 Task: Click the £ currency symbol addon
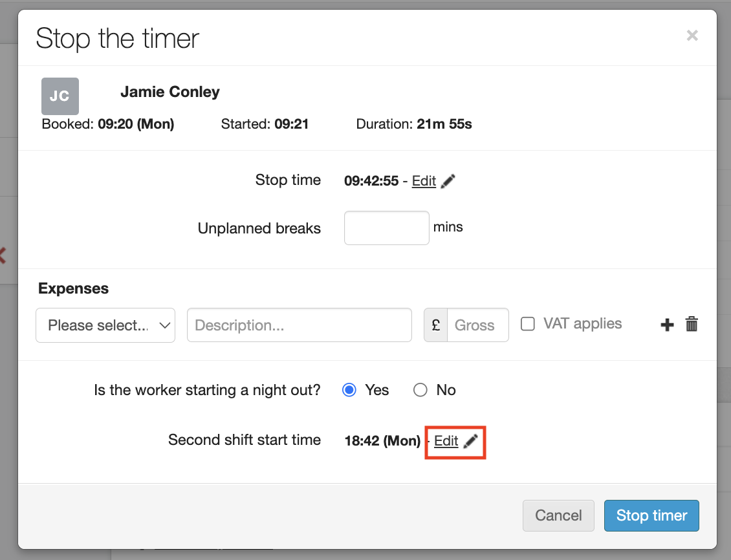click(436, 325)
